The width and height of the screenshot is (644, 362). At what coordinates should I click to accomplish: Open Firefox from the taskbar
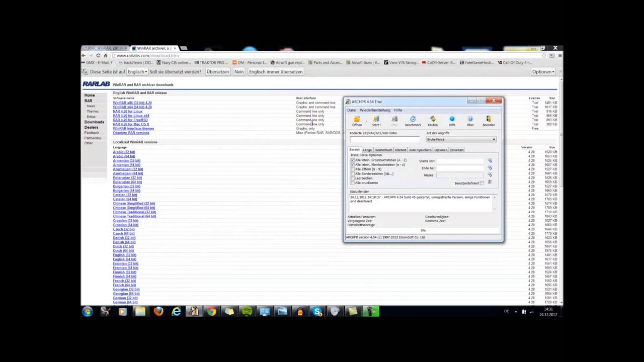(158, 312)
